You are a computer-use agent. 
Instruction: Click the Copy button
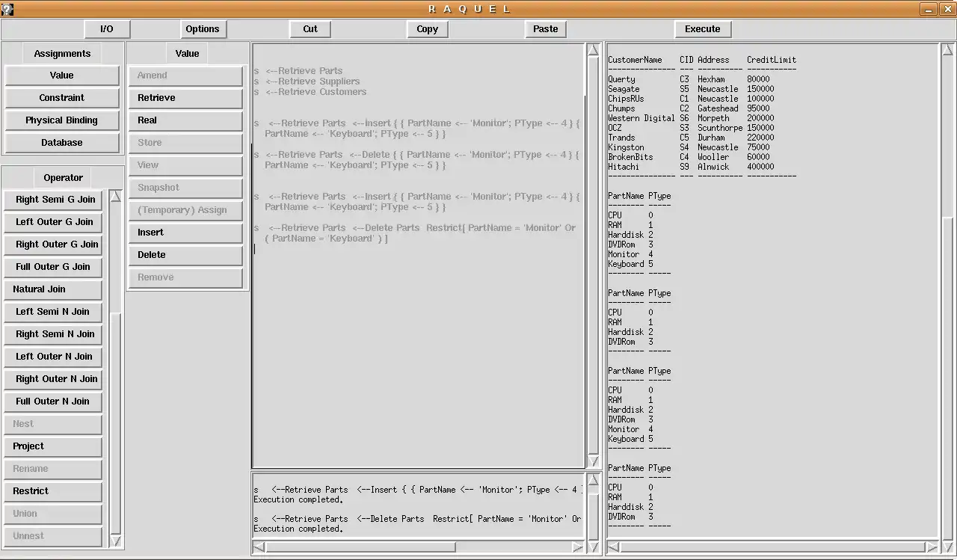[428, 29]
